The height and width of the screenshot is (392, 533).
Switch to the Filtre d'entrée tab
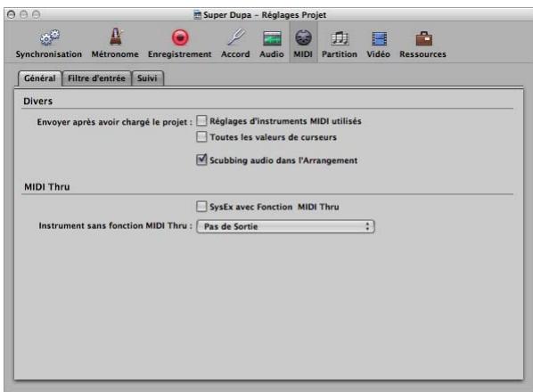tap(96, 78)
